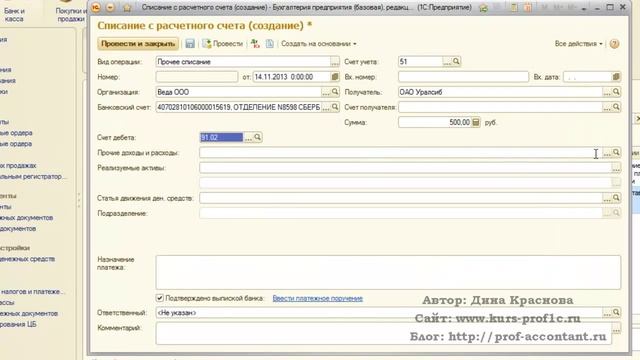The height and width of the screenshot is (360, 640).
Task: Click the 'Реализуемые активы' ellipsis button
Action: (x=616, y=168)
